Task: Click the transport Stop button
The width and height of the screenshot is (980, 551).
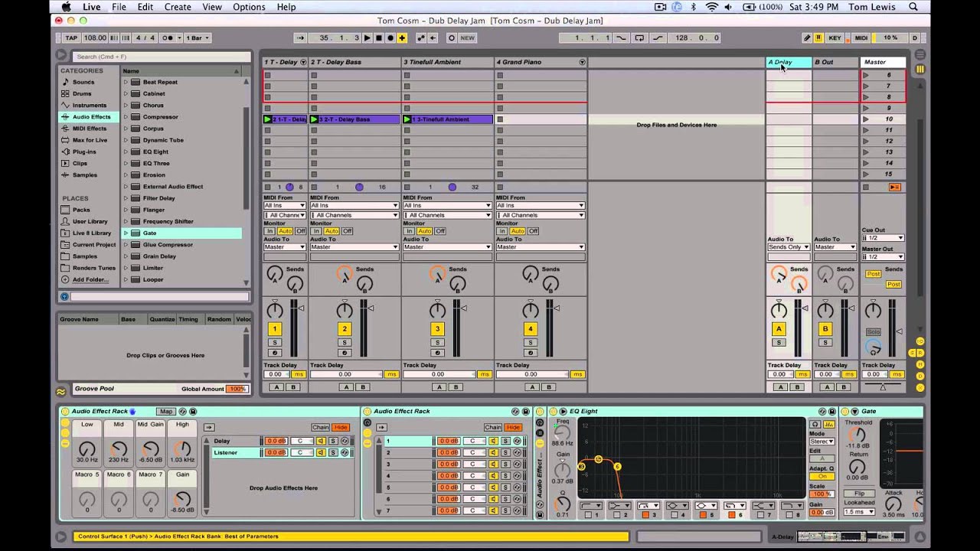Action: pos(379,37)
